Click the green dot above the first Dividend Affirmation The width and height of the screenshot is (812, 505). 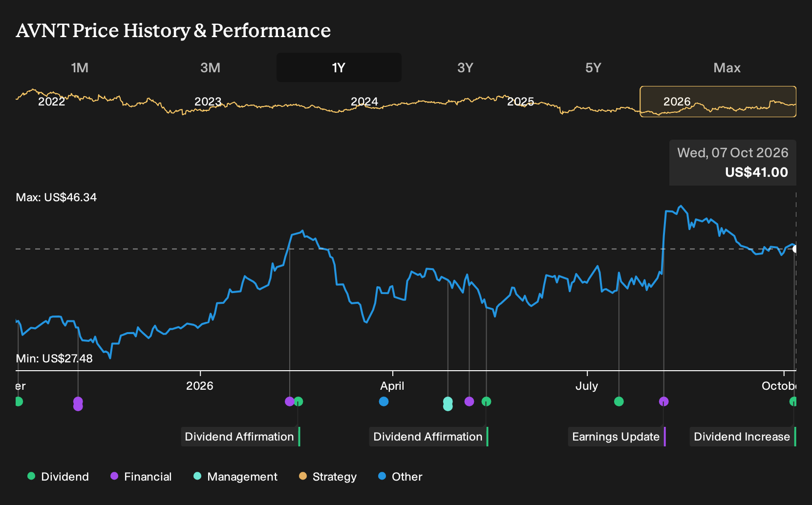[x=299, y=401]
